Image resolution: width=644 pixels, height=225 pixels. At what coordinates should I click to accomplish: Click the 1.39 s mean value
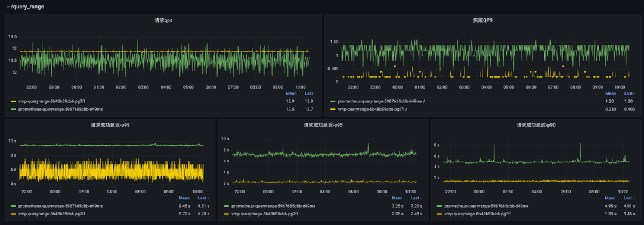pyautogui.click(x=611, y=214)
